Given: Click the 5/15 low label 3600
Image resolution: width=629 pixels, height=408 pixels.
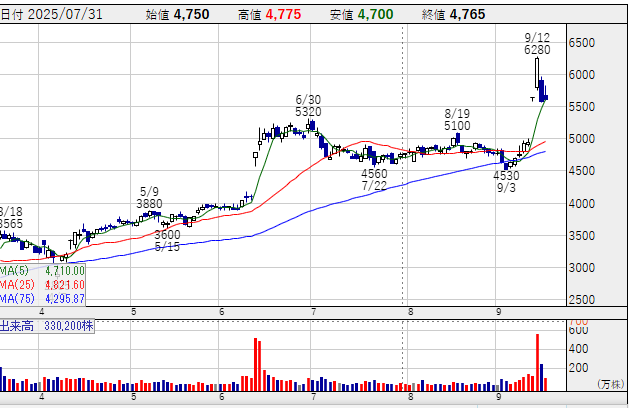Looking at the screenshot, I should coord(167,234).
